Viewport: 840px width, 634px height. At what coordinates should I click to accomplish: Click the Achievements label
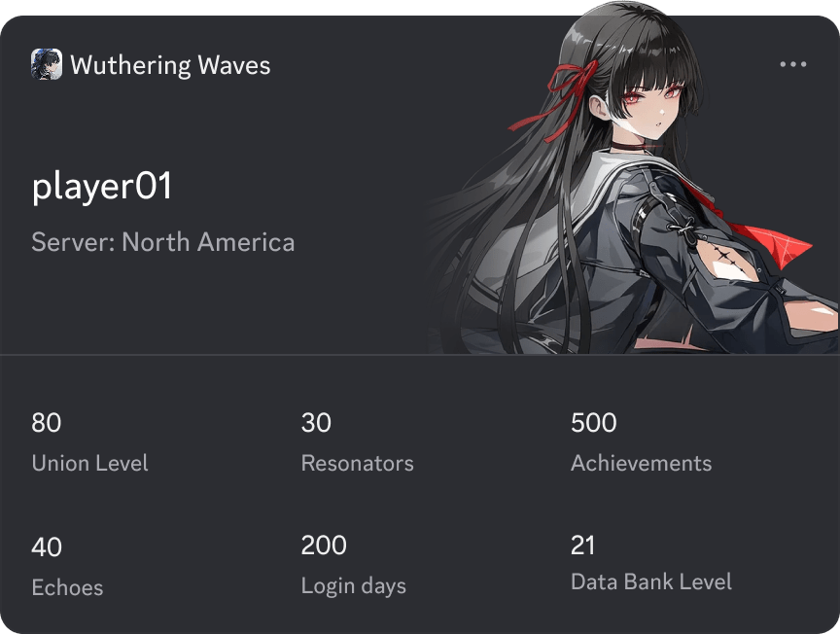642,463
